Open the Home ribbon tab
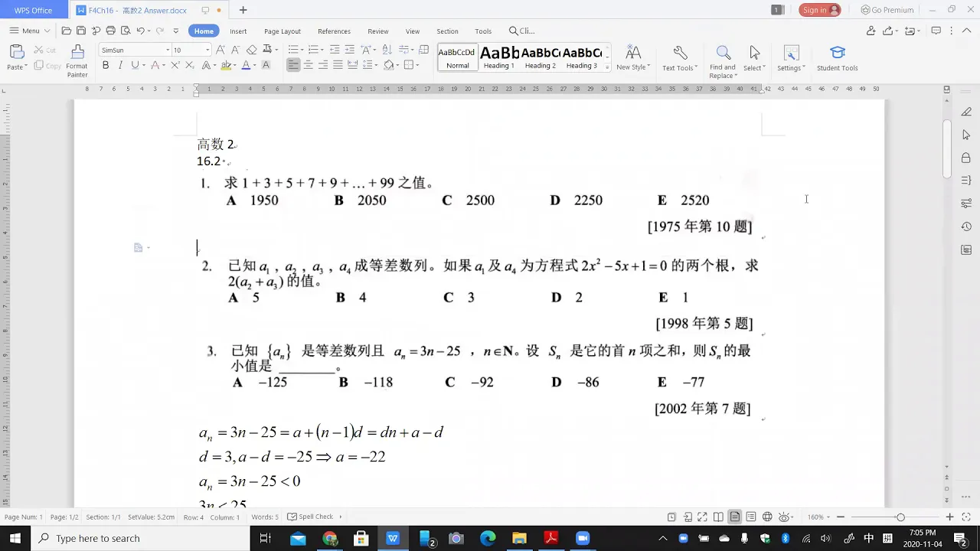 (x=204, y=31)
